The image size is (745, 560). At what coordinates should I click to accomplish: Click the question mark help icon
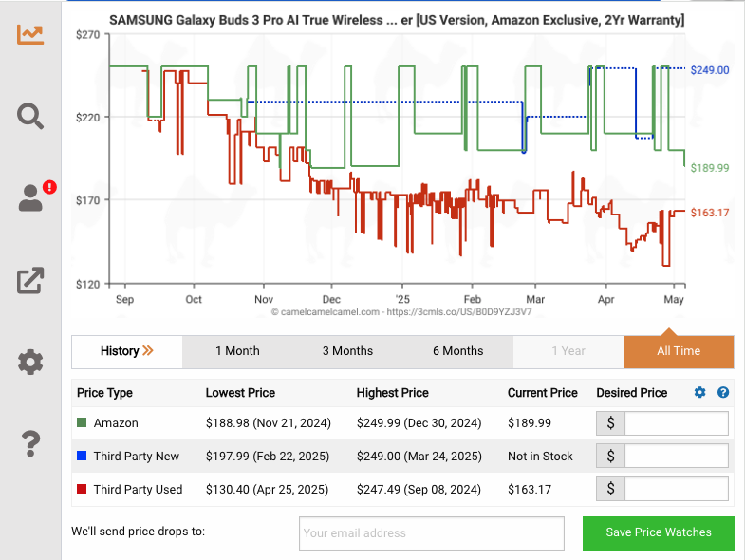30,442
